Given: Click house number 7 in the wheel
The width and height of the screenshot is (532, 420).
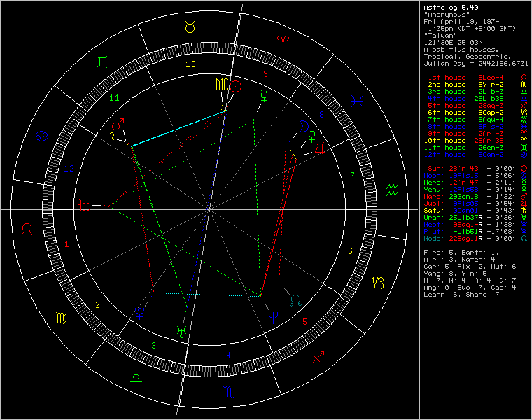Looking at the screenshot, I should [352, 176].
